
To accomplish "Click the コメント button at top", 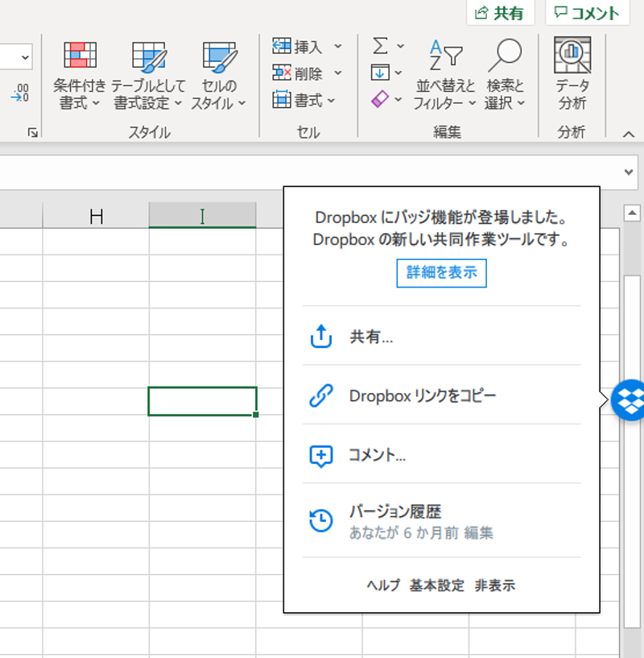I will coord(587,13).
